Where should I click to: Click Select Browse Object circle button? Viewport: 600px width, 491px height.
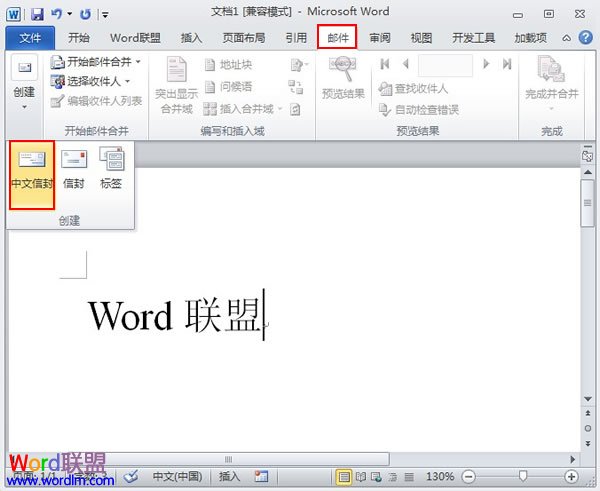588,428
